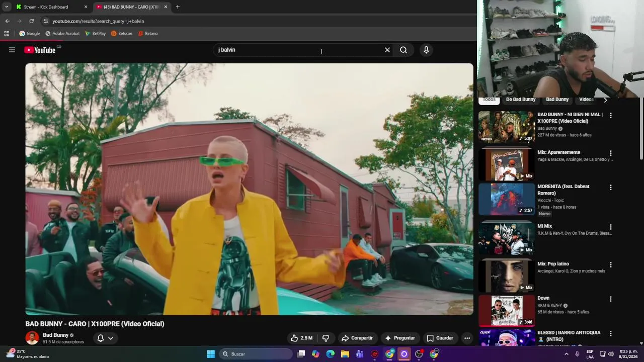Click the taskbar Buscar search box
644x362 pixels.
pyautogui.click(x=256, y=354)
